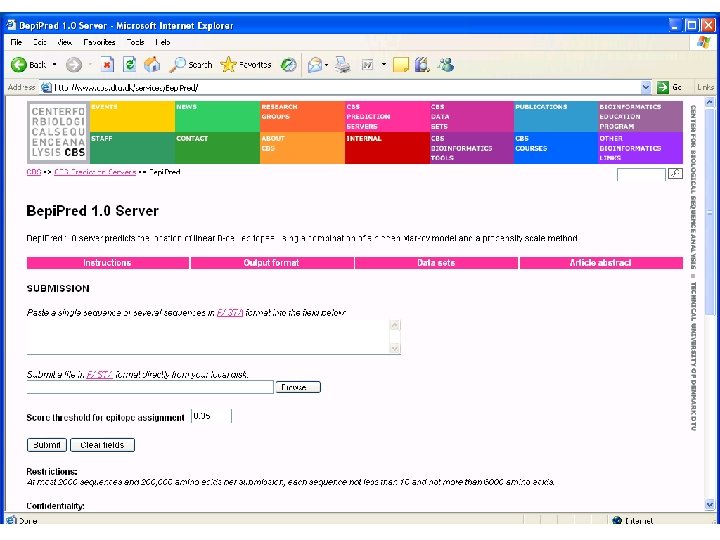720x540 pixels.
Task: Open the EVENTS navigation tile
Action: [132, 117]
